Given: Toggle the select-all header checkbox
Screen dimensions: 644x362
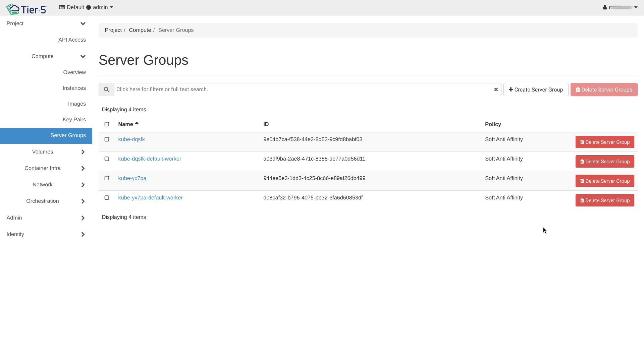Looking at the screenshot, I should [107, 124].
